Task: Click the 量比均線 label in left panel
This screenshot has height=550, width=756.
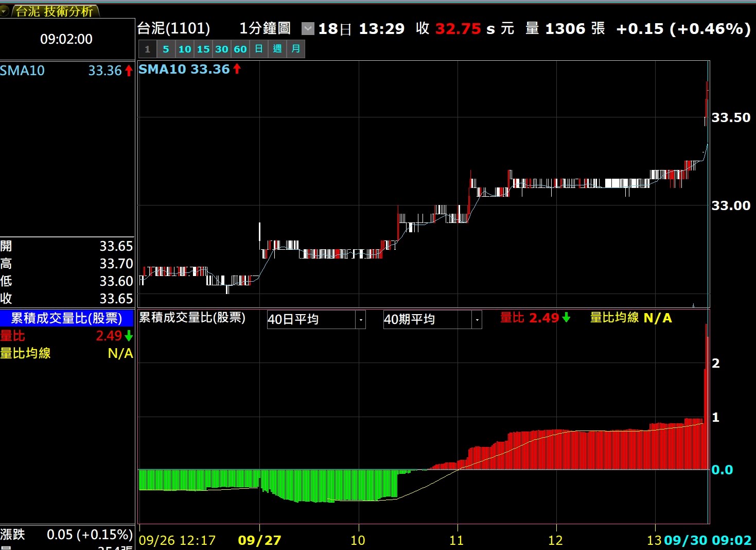Action: coord(25,353)
